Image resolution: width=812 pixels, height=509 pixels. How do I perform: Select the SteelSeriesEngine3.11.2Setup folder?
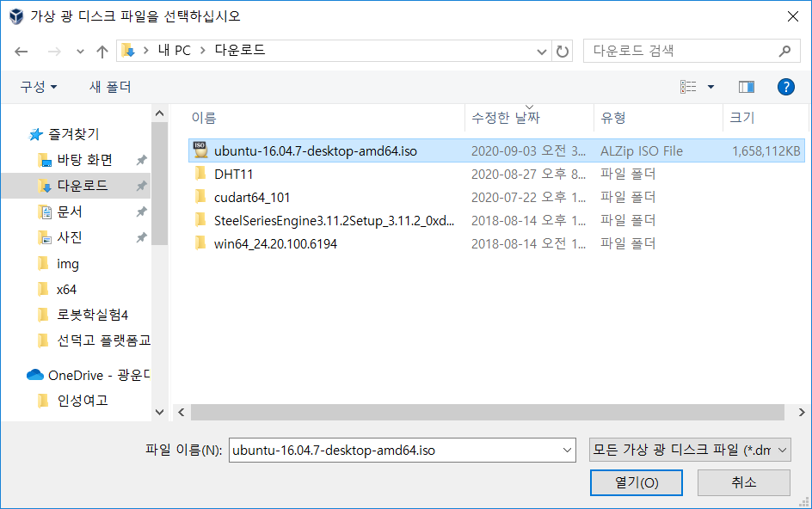(334, 221)
